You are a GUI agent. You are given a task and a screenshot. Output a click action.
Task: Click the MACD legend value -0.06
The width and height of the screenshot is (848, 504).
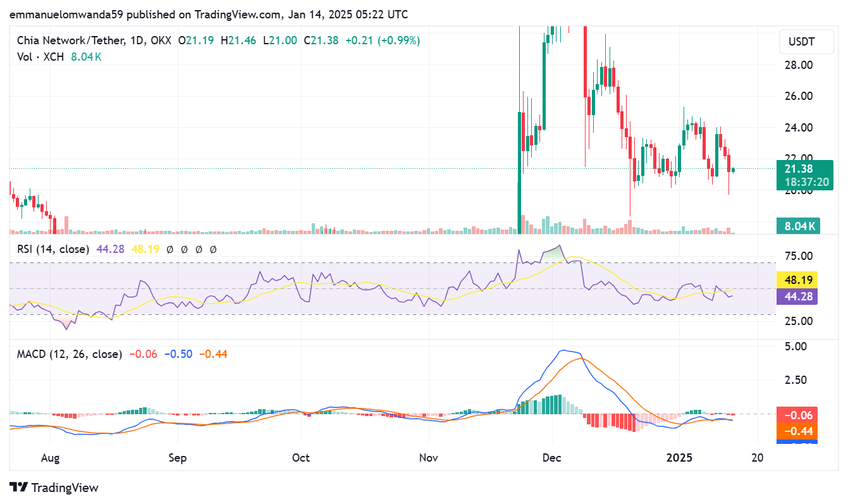[143, 354]
